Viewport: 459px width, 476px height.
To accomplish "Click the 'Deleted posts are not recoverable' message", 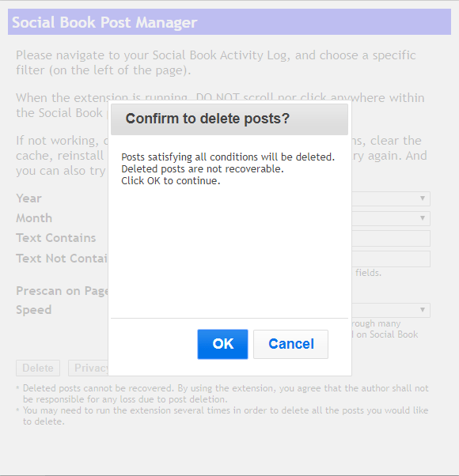I will point(203,168).
